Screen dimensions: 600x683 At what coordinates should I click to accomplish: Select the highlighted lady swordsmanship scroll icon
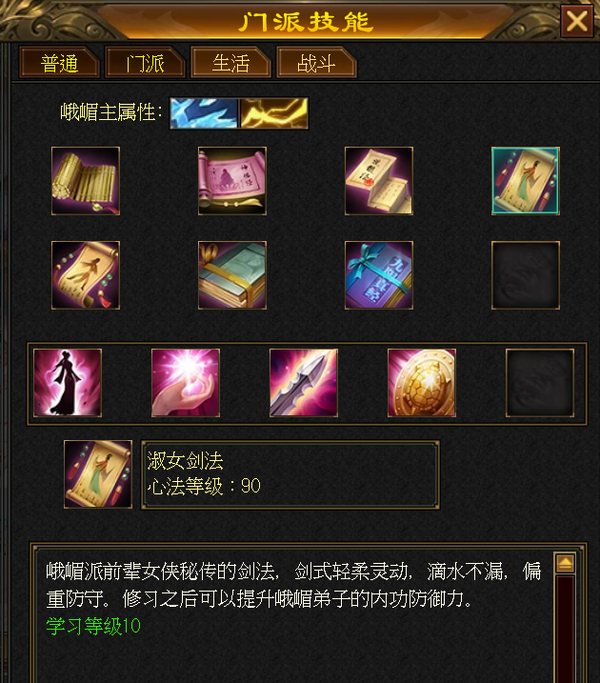[x=525, y=181]
